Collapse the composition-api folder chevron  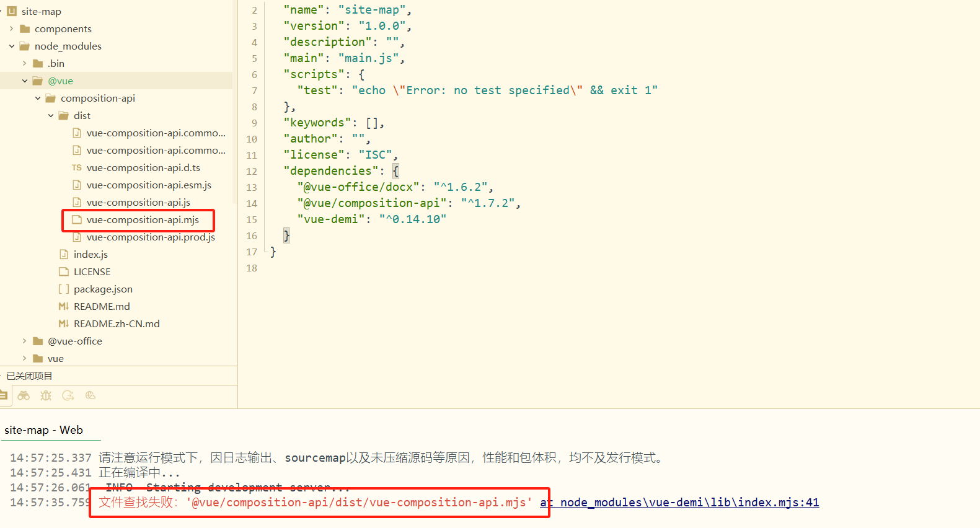(37, 98)
